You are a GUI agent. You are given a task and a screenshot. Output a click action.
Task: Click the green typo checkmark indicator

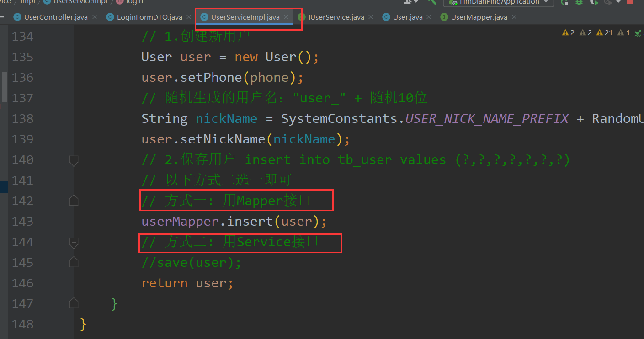coord(639,32)
